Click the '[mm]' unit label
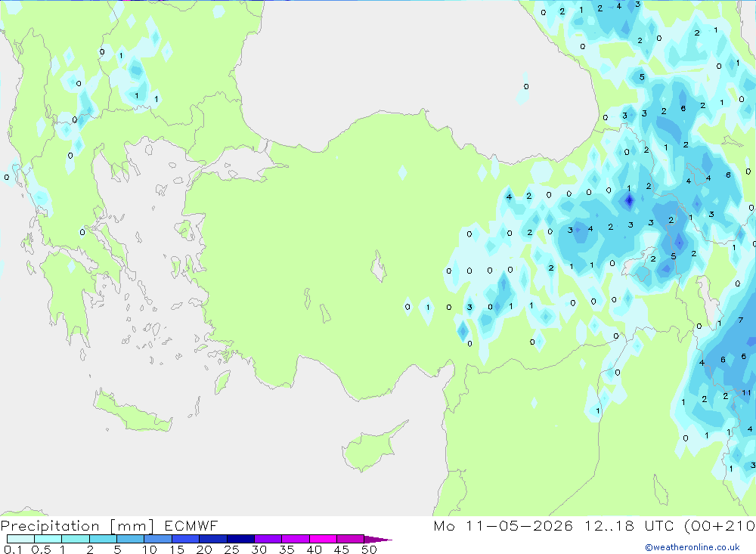Screen dimensions: 756x554 pyautogui.click(x=132, y=526)
